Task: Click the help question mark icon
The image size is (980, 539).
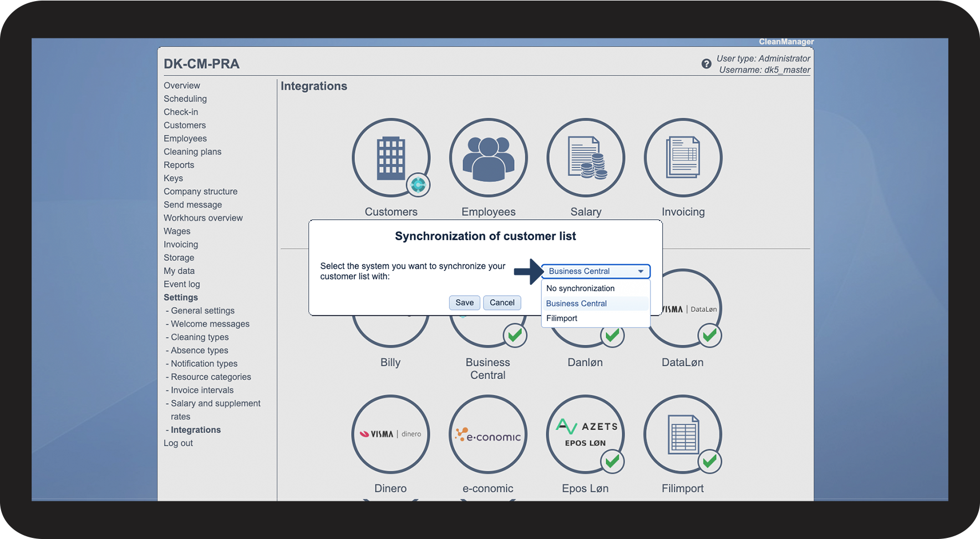Action: pyautogui.click(x=706, y=64)
